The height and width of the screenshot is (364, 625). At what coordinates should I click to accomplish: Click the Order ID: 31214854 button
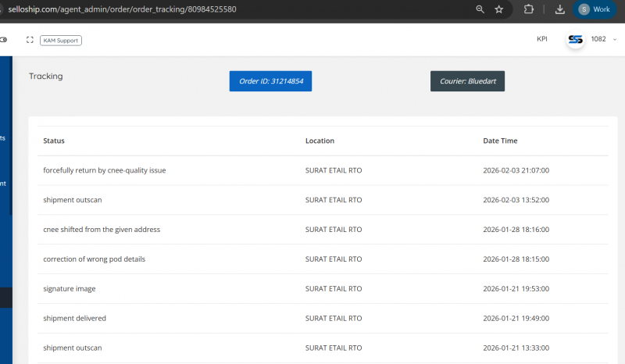270,81
